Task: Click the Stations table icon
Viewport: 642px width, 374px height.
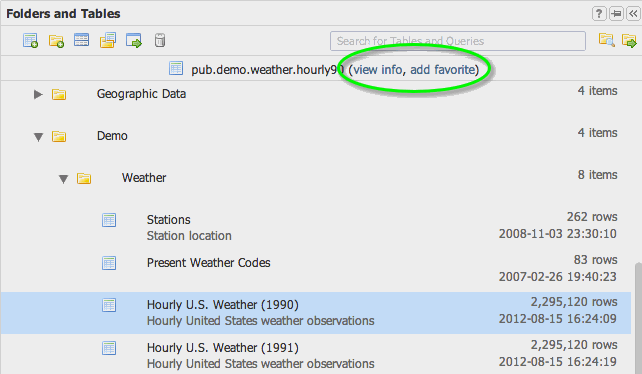Action: [x=109, y=220]
